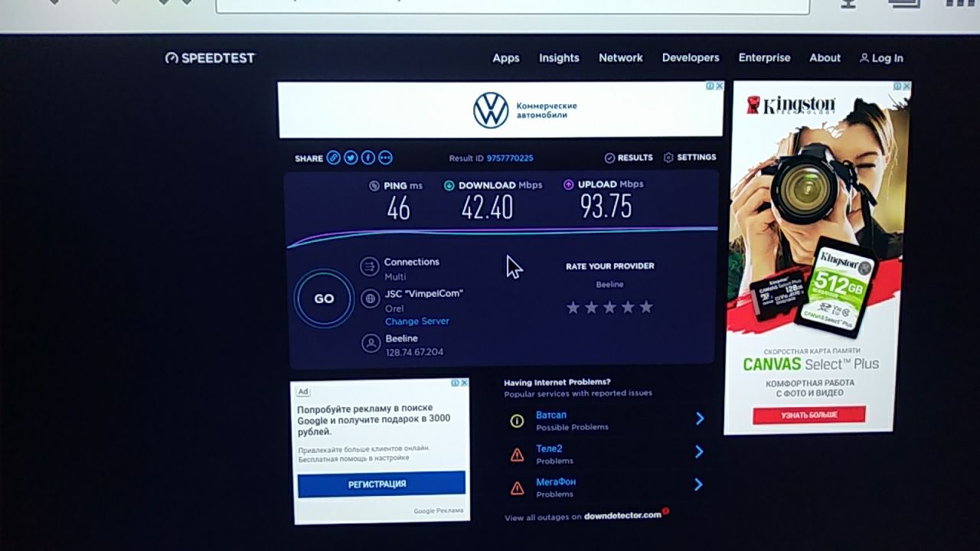This screenshot has height=551, width=980.
Task: Open the Insights menu
Action: [559, 58]
